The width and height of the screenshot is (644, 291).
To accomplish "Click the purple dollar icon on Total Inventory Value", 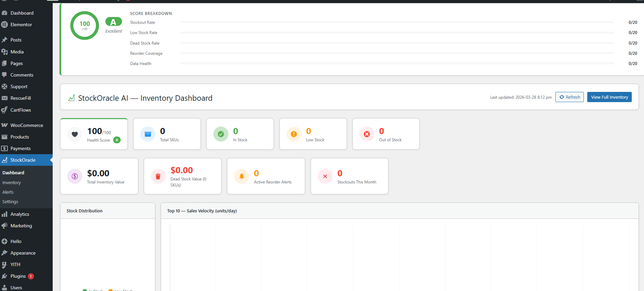I will coord(75,176).
